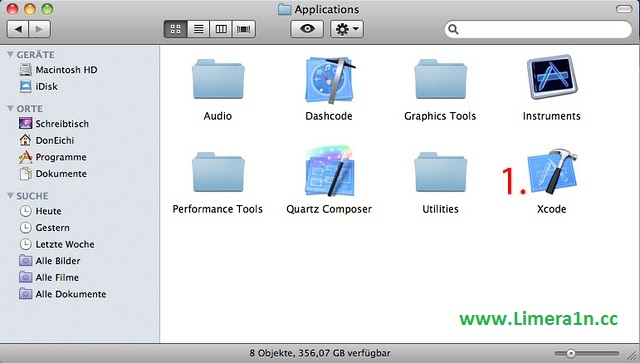Click the Alle Filme smart folder icon
Viewport: 640px width, 363px height.
point(25,277)
